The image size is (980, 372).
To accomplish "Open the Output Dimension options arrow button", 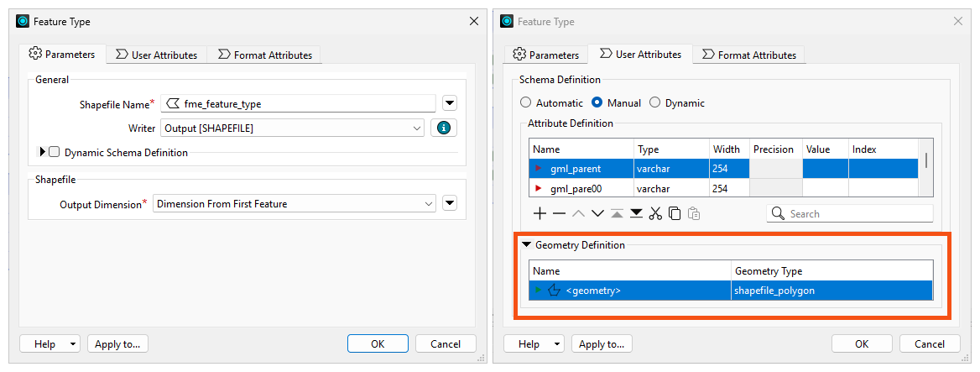I will pos(450,203).
